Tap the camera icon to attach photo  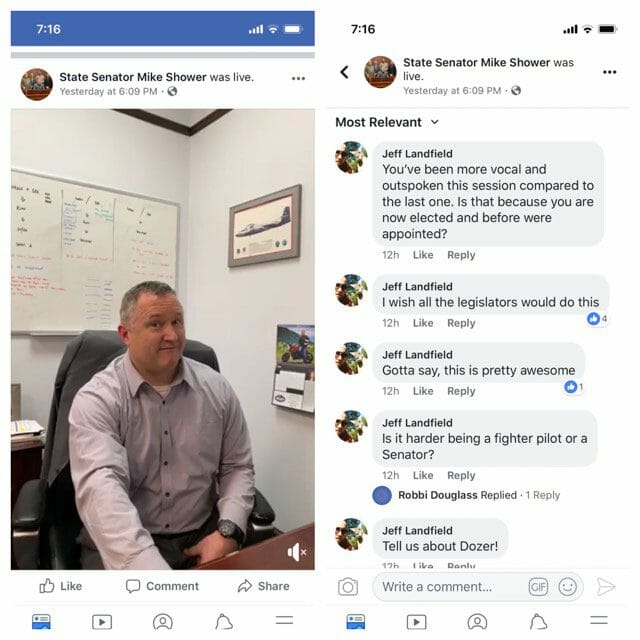click(x=348, y=587)
